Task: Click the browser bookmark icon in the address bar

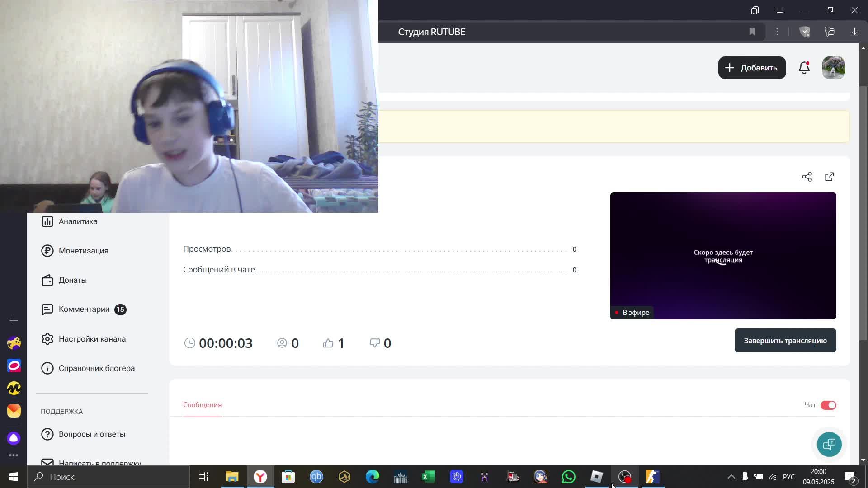Action: click(x=752, y=32)
